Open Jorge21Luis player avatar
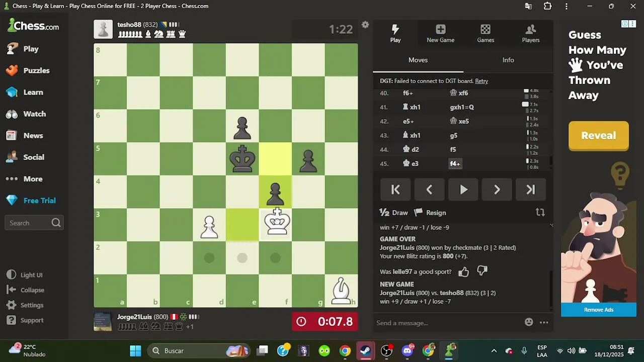The image size is (644, 362). tap(103, 321)
